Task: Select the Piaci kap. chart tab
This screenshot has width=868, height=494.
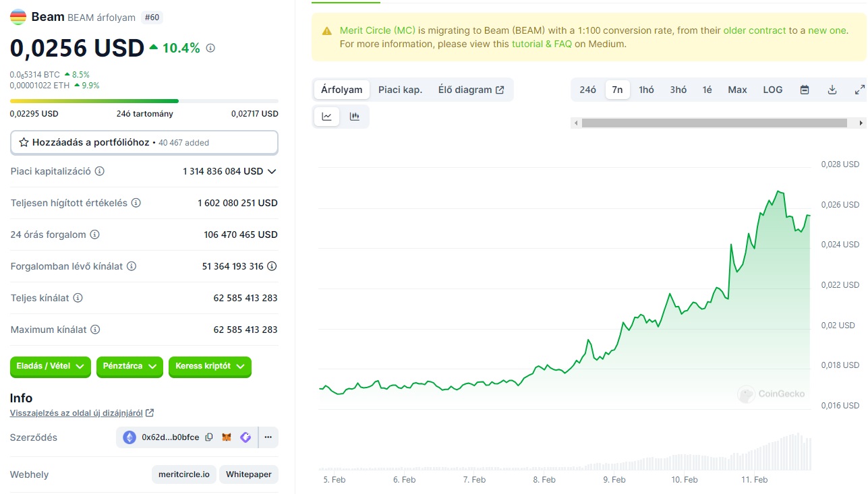Action: 400,90
